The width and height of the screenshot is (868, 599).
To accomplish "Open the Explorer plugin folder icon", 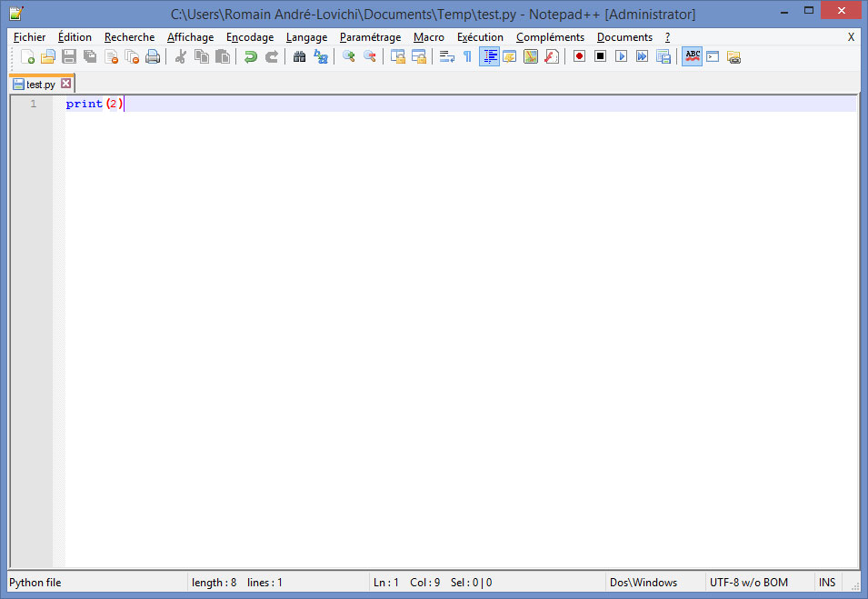I will click(734, 56).
